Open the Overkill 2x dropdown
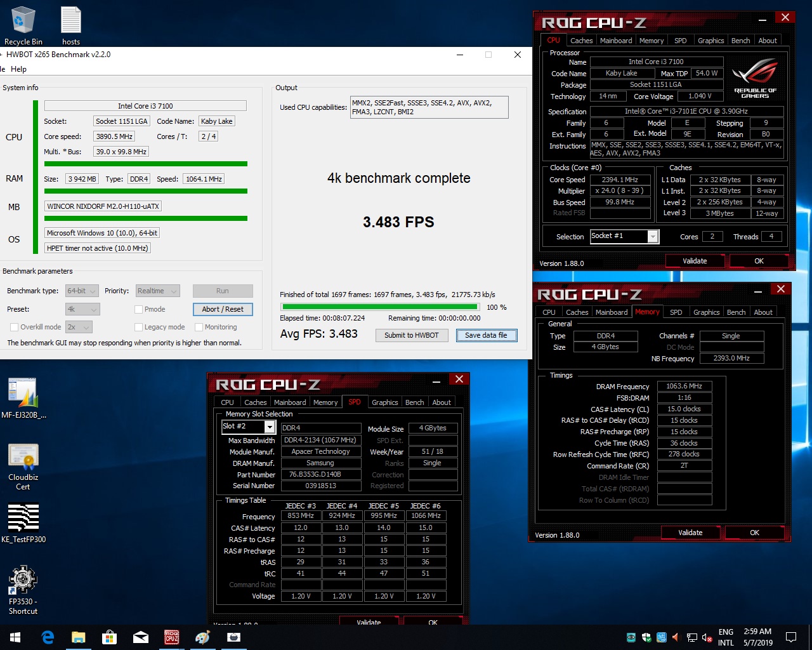The width and height of the screenshot is (812, 650). click(79, 327)
